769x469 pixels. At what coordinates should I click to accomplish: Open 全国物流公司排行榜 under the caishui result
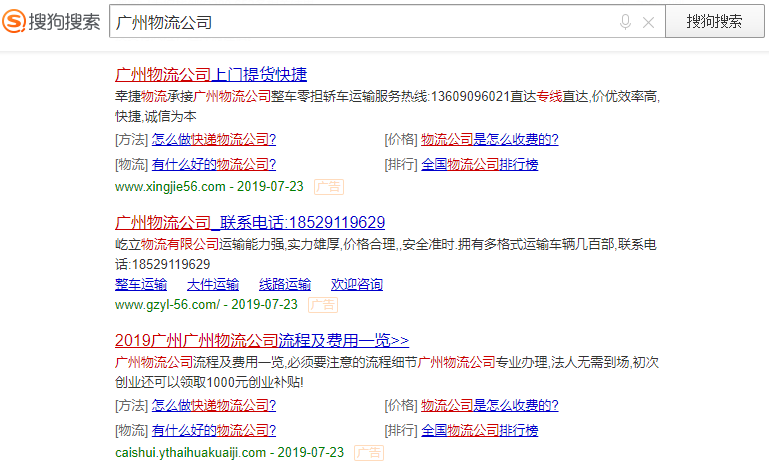480,431
